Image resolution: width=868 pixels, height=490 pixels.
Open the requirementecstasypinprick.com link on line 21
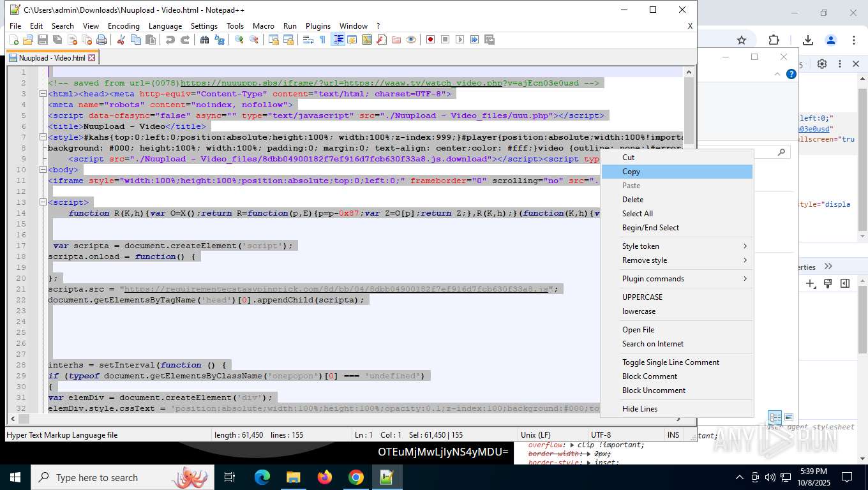(336, 289)
